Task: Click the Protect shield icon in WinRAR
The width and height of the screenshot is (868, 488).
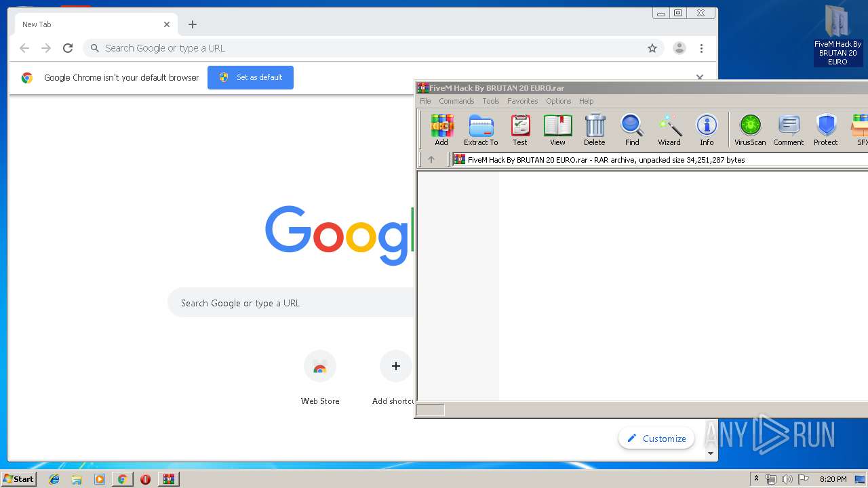Action: (x=826, y=129)
